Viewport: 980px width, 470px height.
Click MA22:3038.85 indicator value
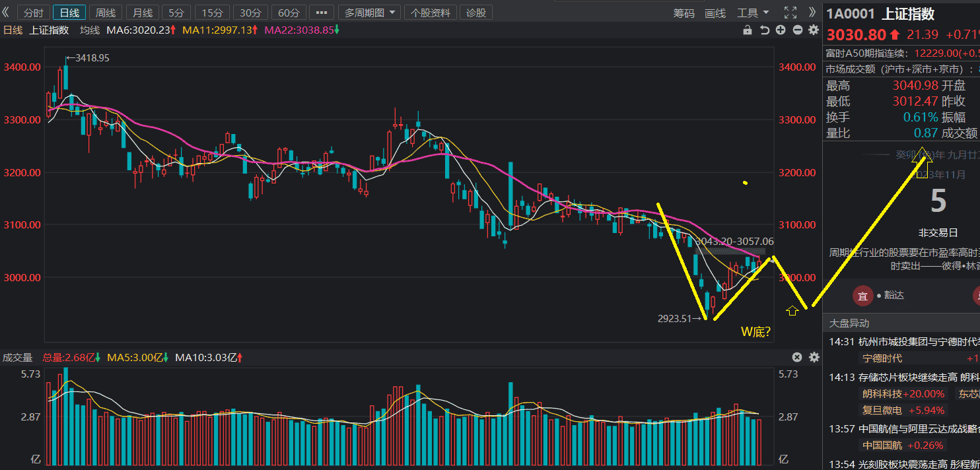coord(302,30)
